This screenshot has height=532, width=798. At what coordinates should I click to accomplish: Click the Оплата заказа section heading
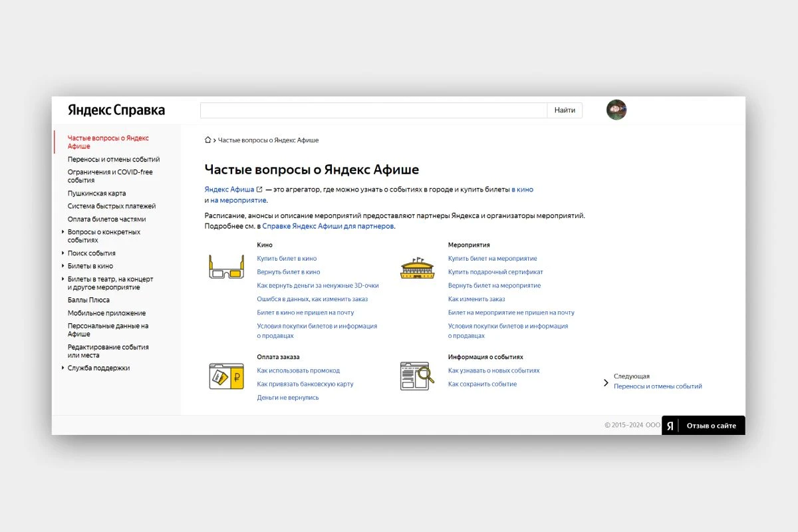tap(279, 357)
